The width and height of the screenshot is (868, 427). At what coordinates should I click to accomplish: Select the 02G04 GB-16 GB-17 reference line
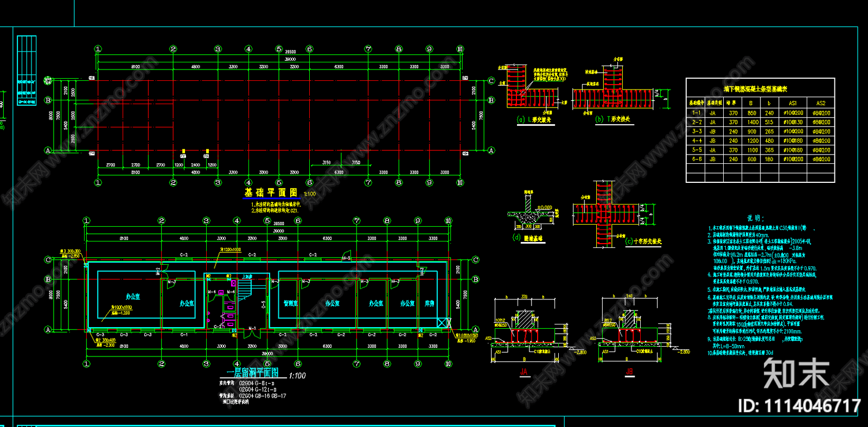pyautogui.click(x=262, y=396)
